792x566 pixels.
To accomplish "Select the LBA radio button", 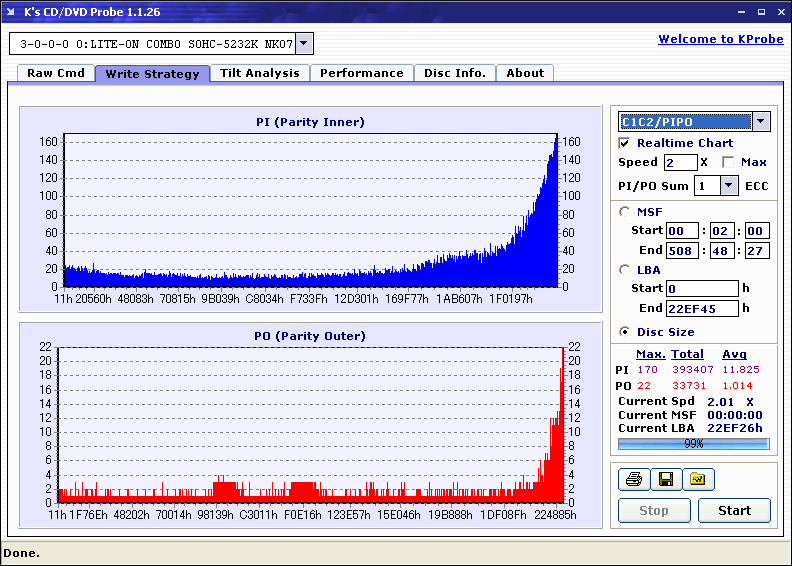I will (x=625, y=270).
